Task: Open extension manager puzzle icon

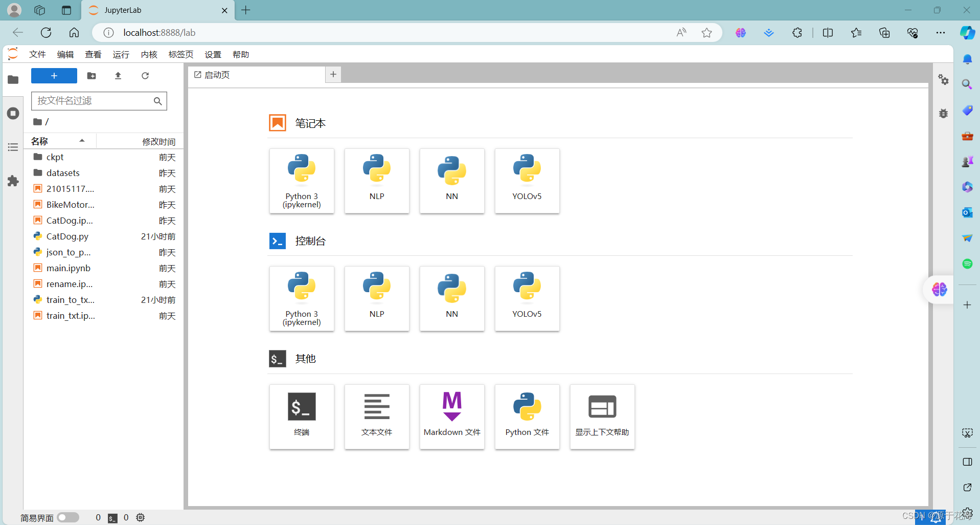Action: click(13, 181)
